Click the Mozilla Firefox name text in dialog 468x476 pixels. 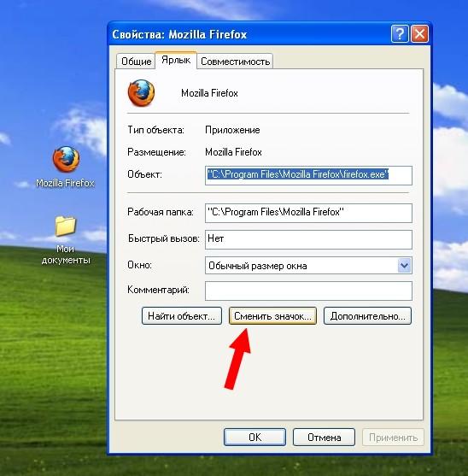tap(209, 93)
